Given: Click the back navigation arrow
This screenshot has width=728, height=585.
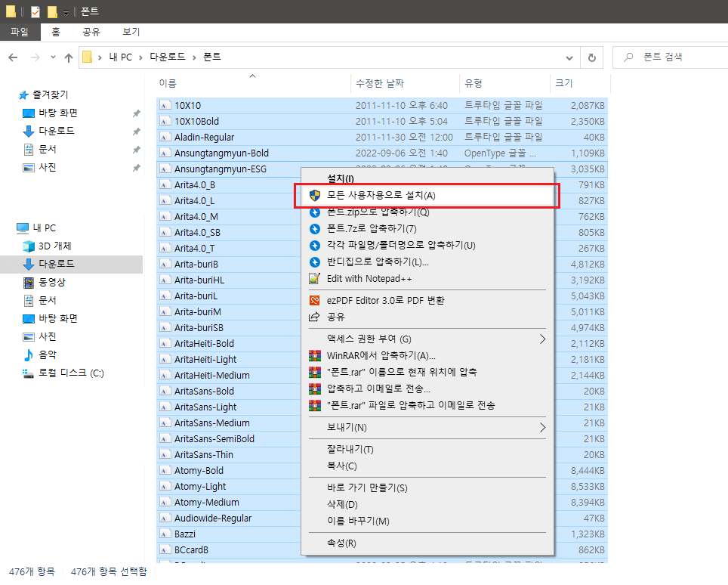Looking at the screenshot, I should [13, 57].
